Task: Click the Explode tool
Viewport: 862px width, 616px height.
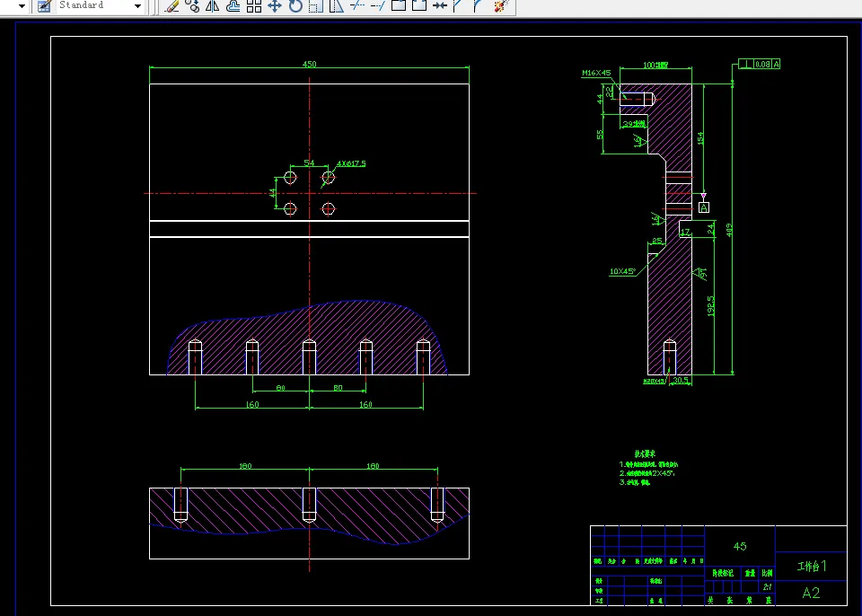Action: 500,6
